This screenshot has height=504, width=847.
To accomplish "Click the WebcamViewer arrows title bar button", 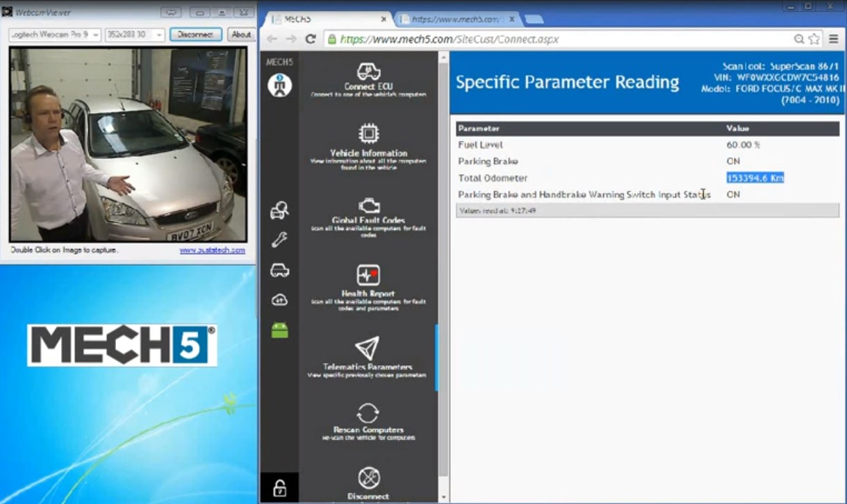I will click(171, 12).
